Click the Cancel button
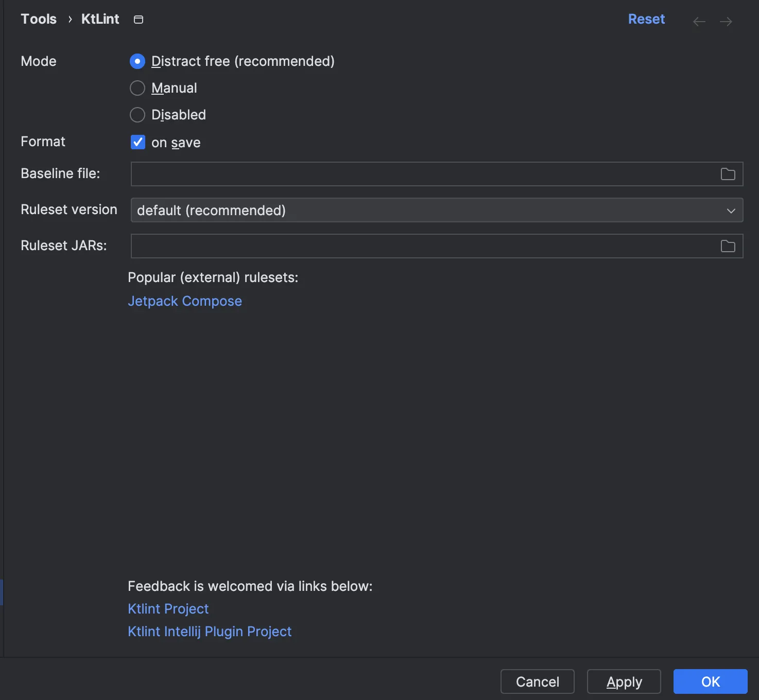This screenshot has height=700, width=759. tap(537, 681)
